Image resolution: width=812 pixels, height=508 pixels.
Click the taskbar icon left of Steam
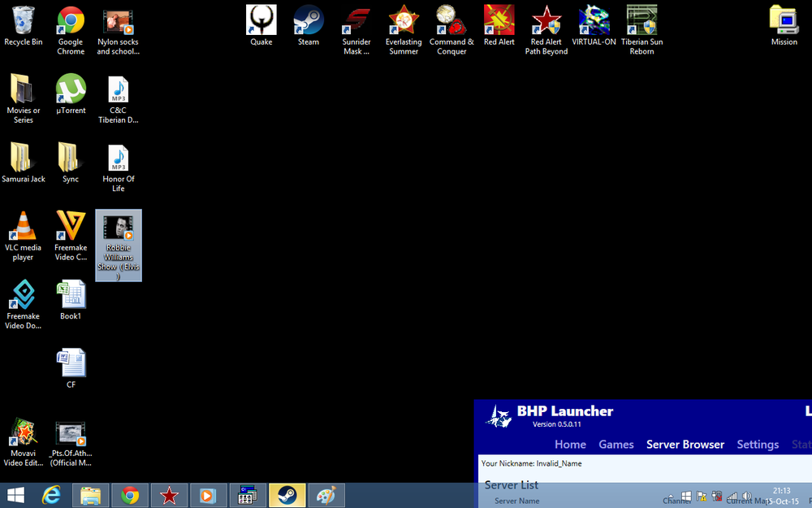248,496
